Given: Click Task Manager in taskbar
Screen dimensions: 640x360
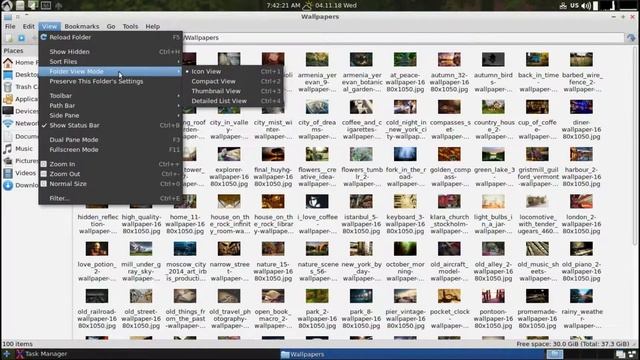Looking at the screenshot, I should coord(41,354).
